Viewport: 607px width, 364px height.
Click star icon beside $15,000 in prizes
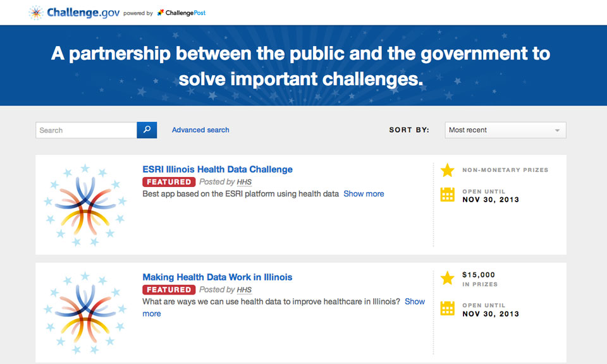447,278
